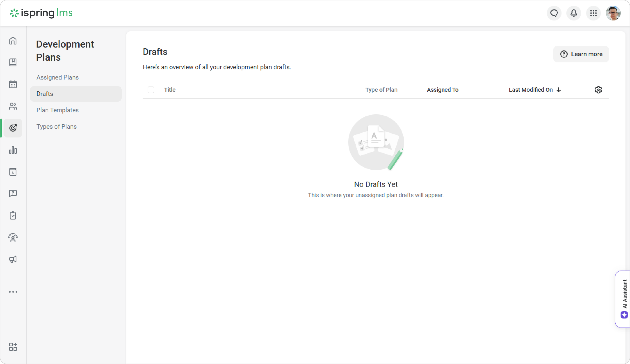The image size is (630, 364).
Task: Click the Reports bar chart icon
Action: 13,150
